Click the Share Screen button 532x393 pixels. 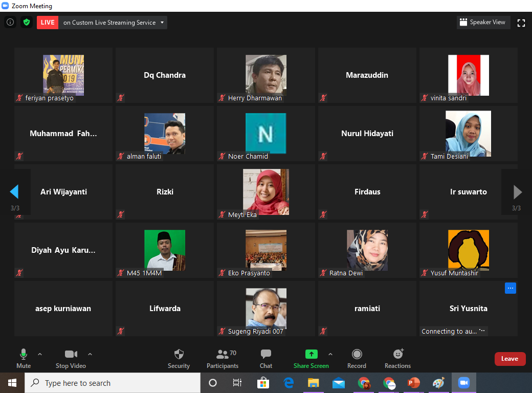coord(311,358)
